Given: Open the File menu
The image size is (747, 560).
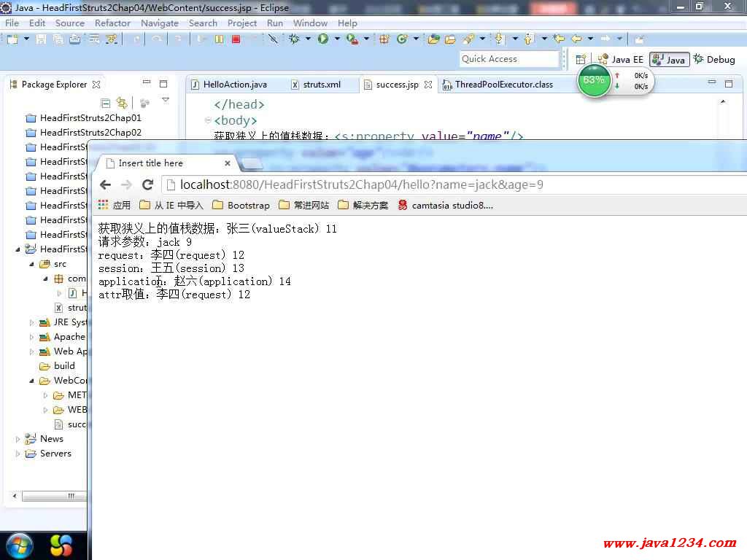Looking at the screenshot, I should click(x=12, y=23).
